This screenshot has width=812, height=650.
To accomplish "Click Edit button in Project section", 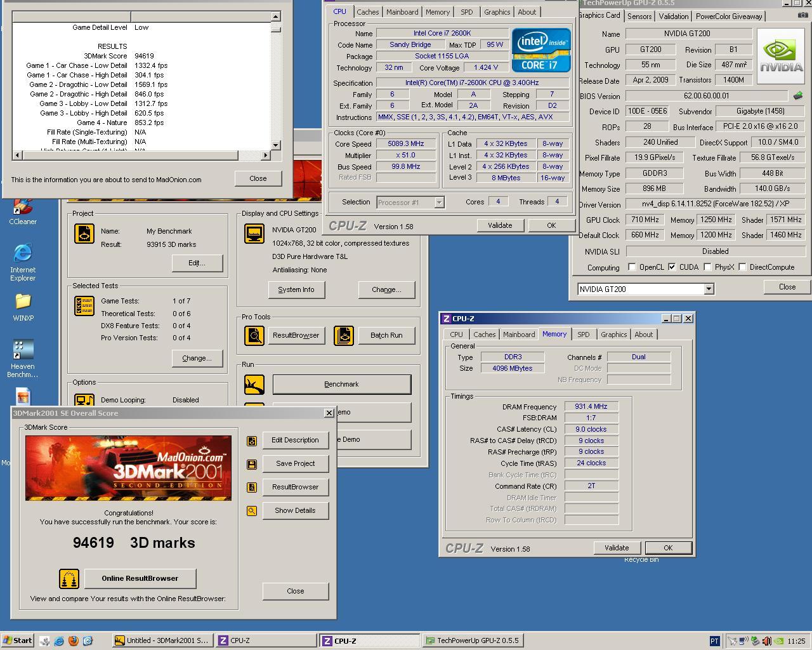I will coord(197,263).
